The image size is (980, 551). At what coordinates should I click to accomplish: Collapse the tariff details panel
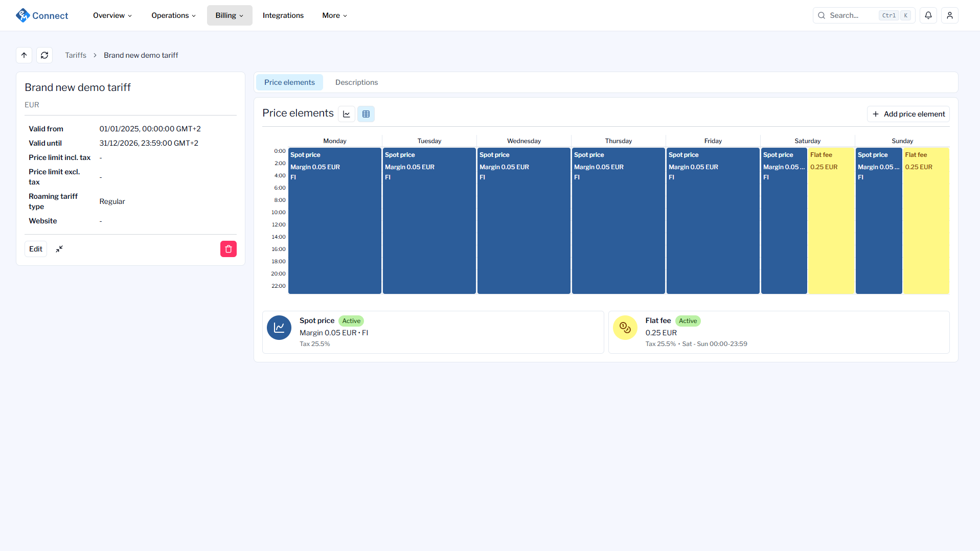point(59,249)
